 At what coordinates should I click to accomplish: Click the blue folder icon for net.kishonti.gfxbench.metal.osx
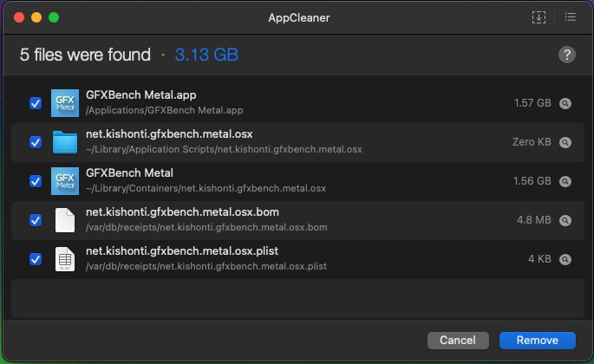pos(65,142)
